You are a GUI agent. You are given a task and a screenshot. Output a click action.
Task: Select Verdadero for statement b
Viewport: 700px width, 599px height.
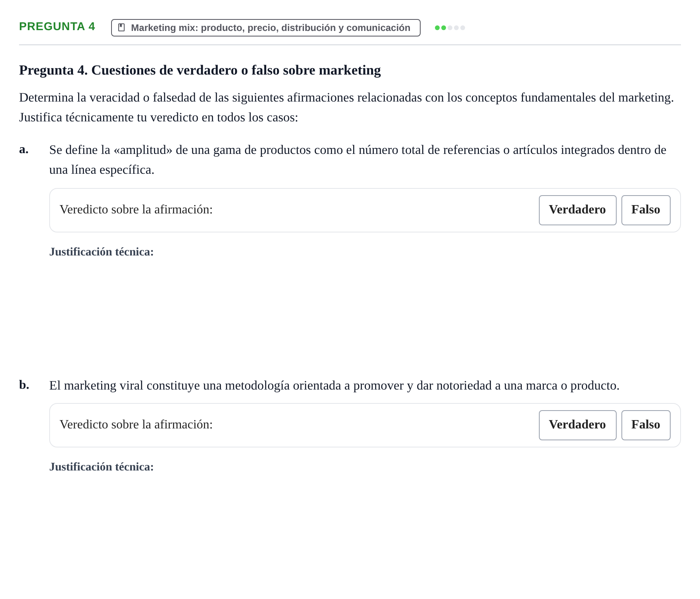pyautogui.click(x=577, y=425)
